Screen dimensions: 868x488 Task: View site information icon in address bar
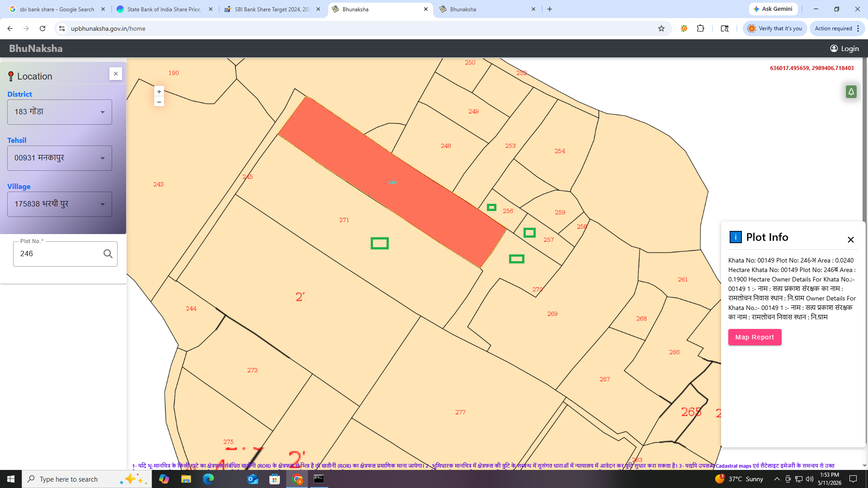click(x=62, y=28)
